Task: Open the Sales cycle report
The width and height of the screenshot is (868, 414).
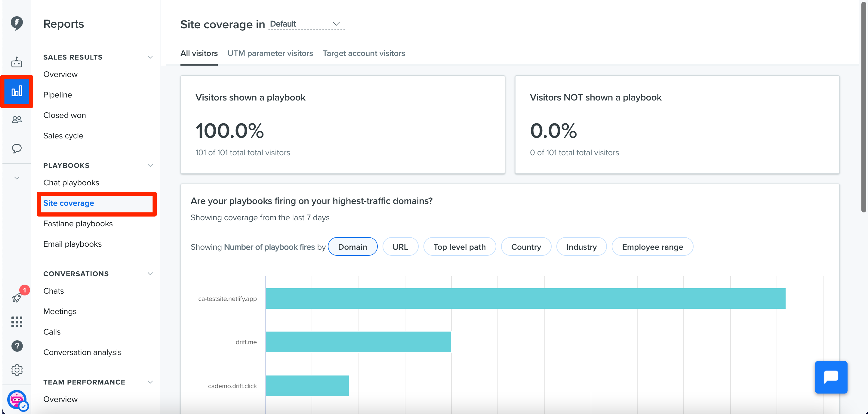Action: pyautogui.click(x=63, y=136)
